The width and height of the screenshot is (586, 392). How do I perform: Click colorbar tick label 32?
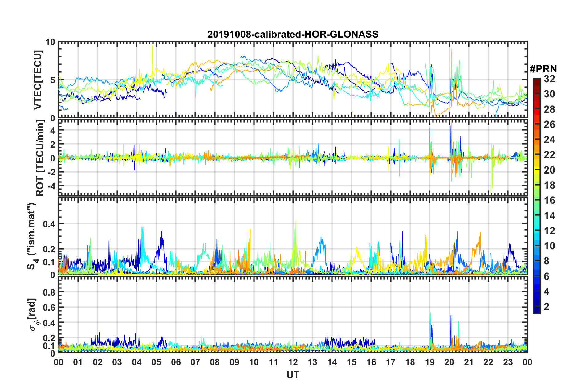coord(549,79)
